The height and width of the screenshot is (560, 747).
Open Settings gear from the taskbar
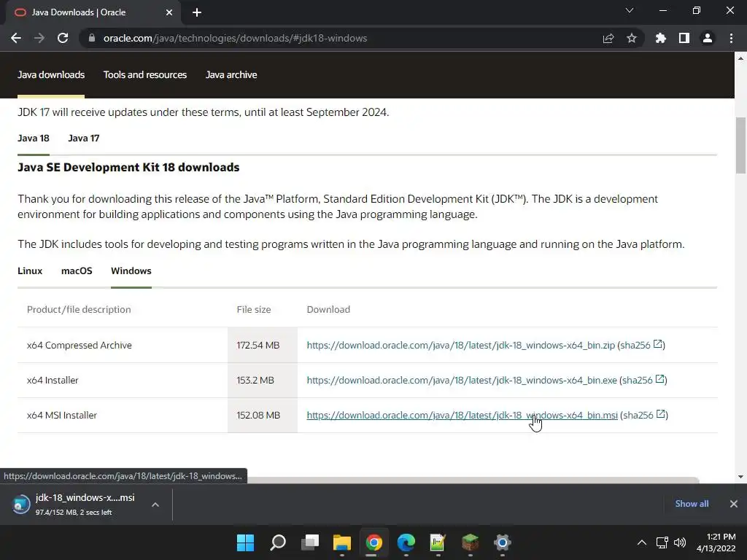502,542
